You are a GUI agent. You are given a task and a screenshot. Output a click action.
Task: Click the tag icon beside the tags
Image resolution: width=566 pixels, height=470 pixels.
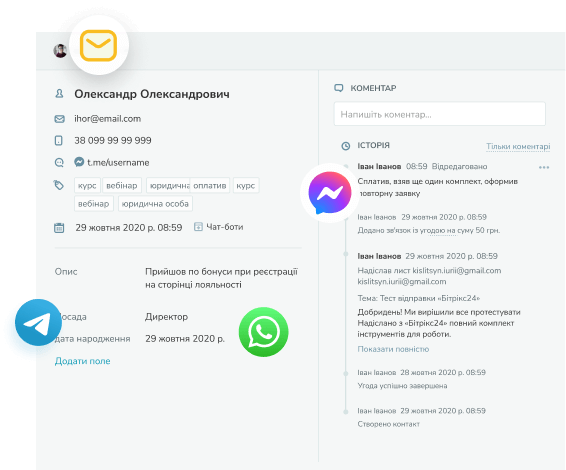tap(59, 185)
